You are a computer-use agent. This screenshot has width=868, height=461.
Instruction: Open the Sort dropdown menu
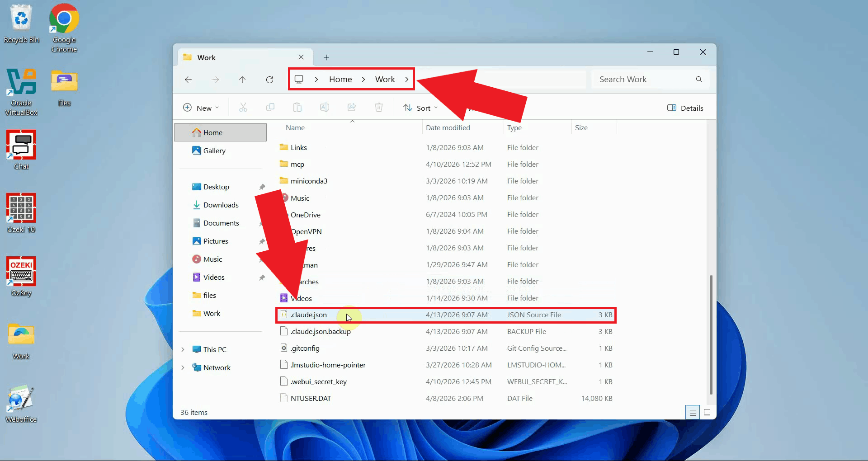pyautogui.click(x=420, y=108)
